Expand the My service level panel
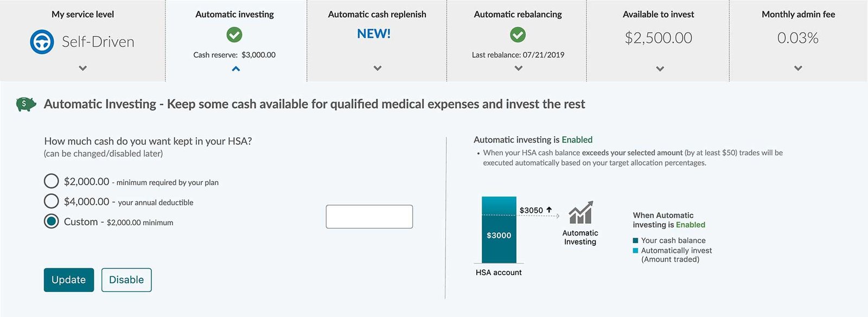The height and width of the screenshot is (317, 868). [82, 68]
